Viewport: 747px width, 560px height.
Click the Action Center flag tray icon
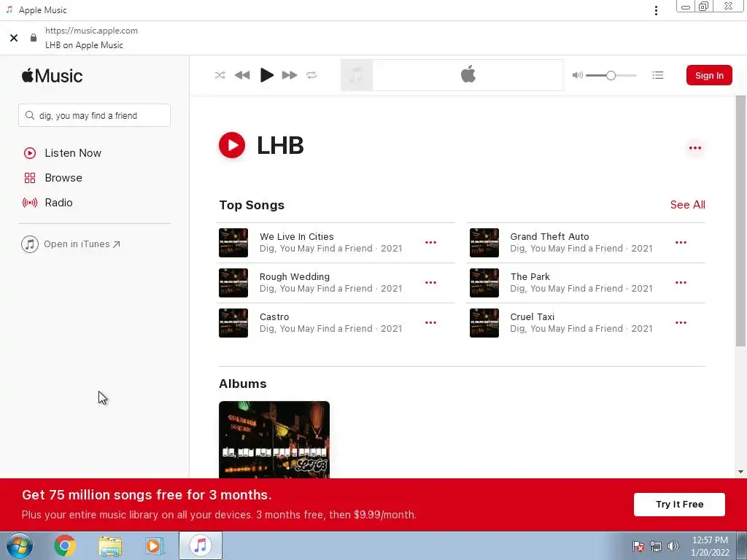tap(638, 546)
